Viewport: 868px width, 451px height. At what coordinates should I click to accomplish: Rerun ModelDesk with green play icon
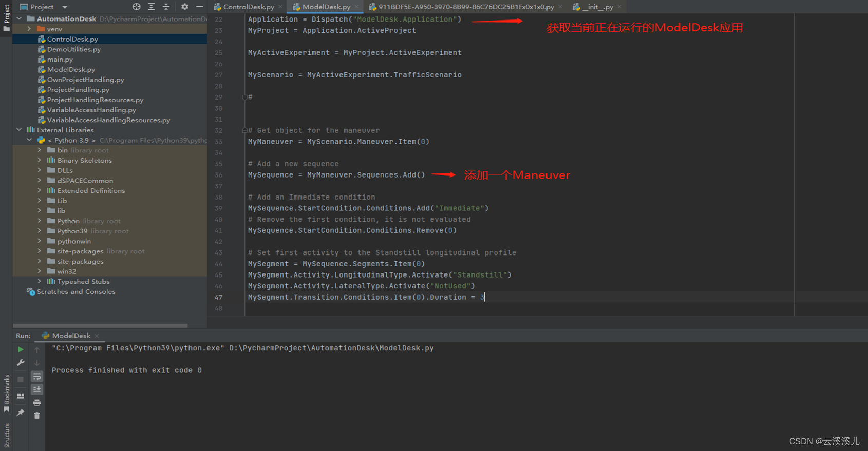click(21, 349)
